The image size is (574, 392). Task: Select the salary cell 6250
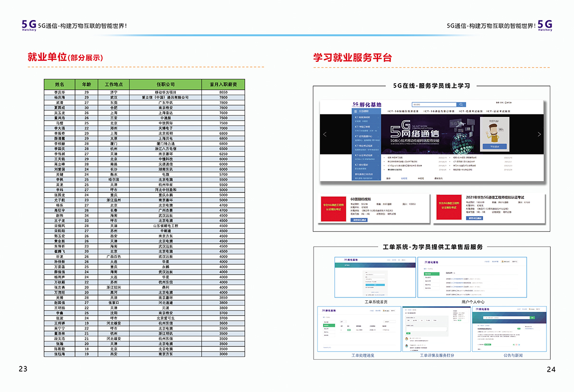(x=223, y=154)
